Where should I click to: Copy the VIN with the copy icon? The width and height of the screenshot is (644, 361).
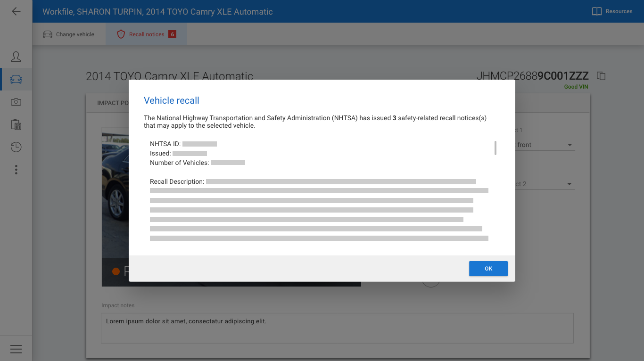point(601,76)
